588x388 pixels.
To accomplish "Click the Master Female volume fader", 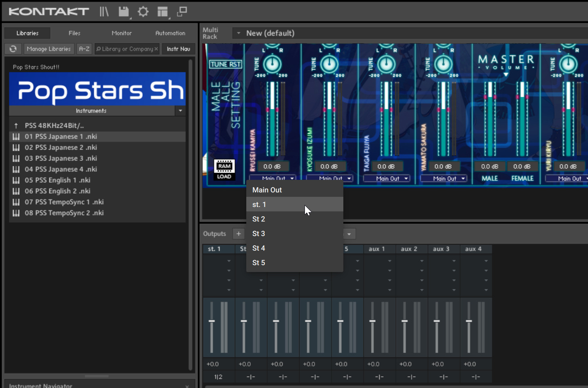I will tap(522, 97).
